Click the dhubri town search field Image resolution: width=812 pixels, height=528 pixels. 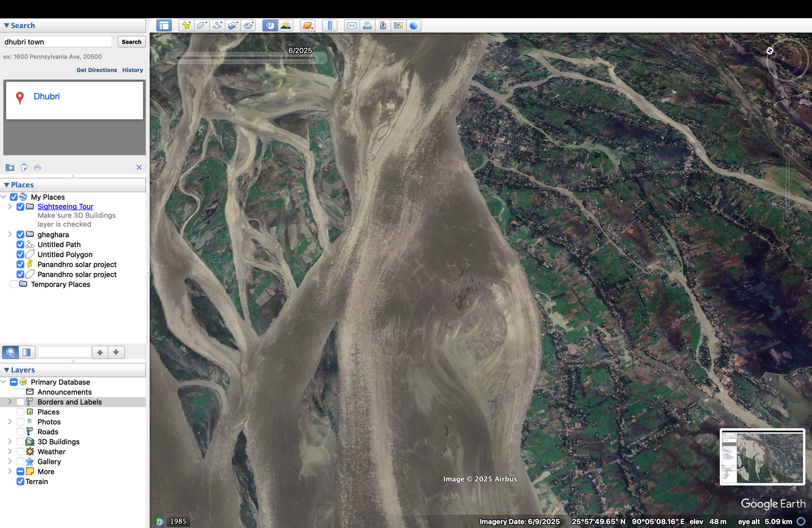(x=57, y=42)
